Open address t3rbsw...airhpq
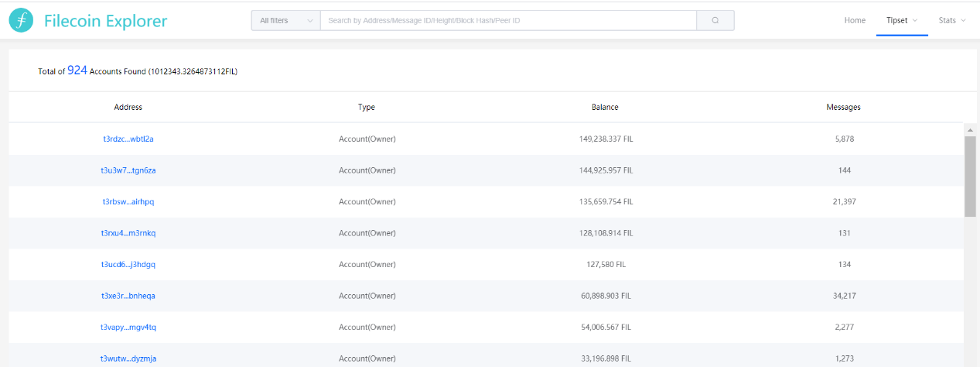 point(128,201)
